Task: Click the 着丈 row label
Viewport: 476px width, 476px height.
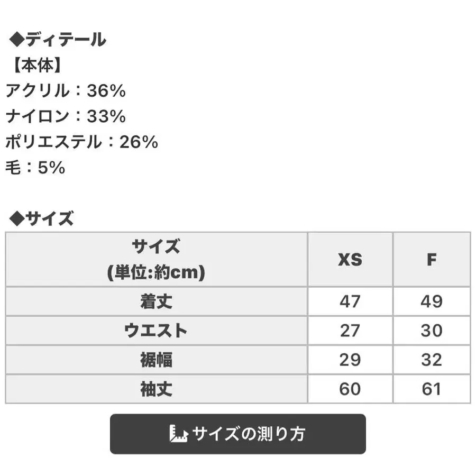Action: (156, 301)
